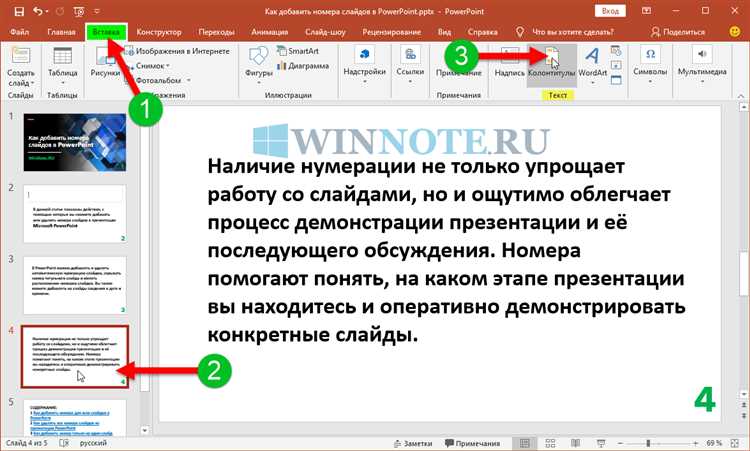The width and height of the screenshot is (750, 451).
Task: Go to the Слайд-шоу tab
Action: [x=325, y=32]
